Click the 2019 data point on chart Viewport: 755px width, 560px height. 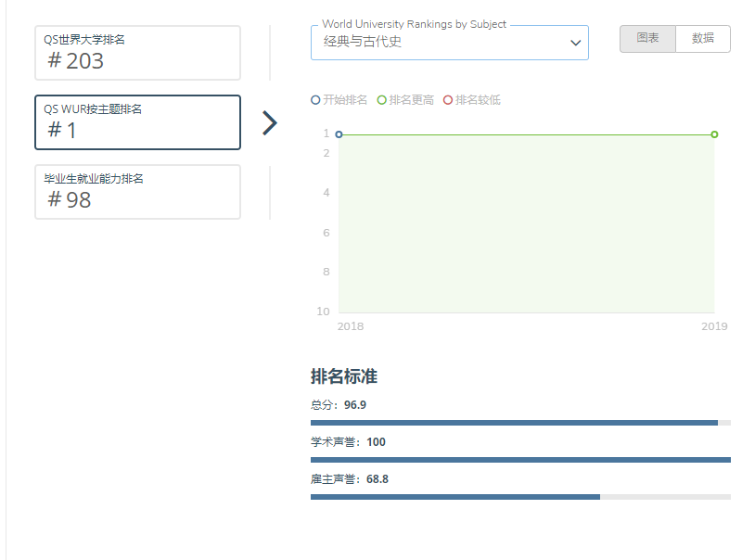click(714, 134)
